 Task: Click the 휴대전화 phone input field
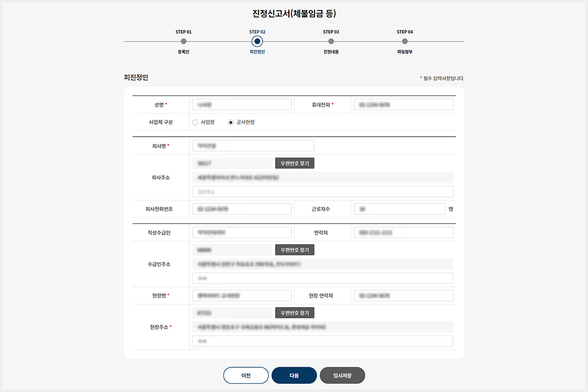(403, 105)
